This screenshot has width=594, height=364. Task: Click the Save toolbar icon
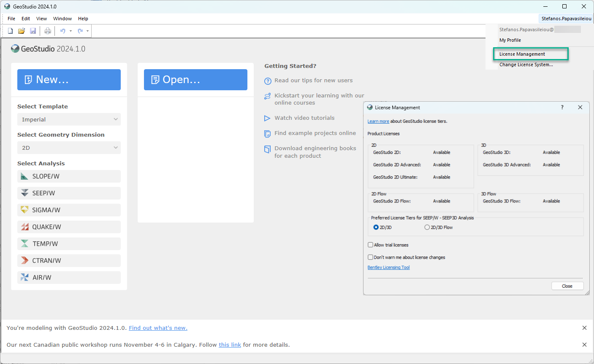[33, 30]
